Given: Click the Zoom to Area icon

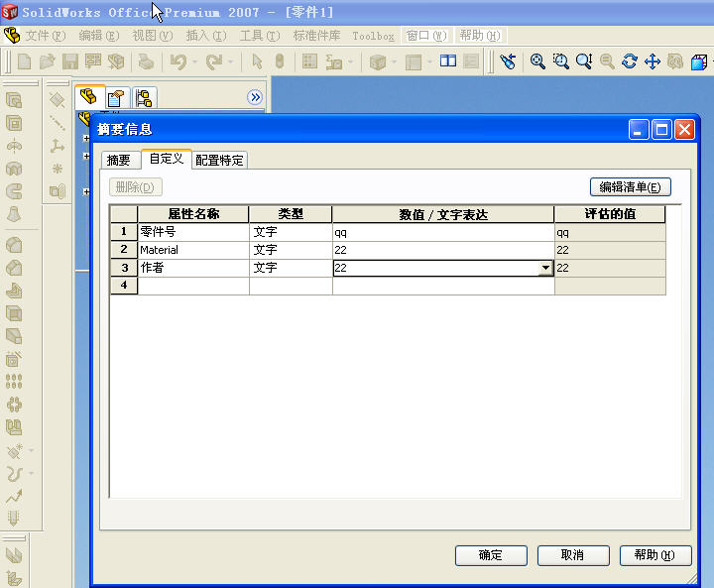Looking at the screenshot, I should click(561, 61).
